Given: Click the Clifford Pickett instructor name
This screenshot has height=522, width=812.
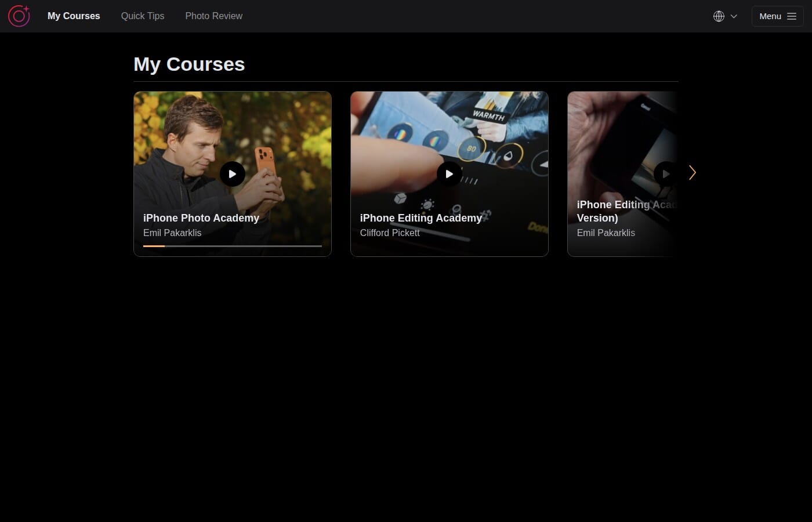Looking at the screenshot, I should pos(390,233).
